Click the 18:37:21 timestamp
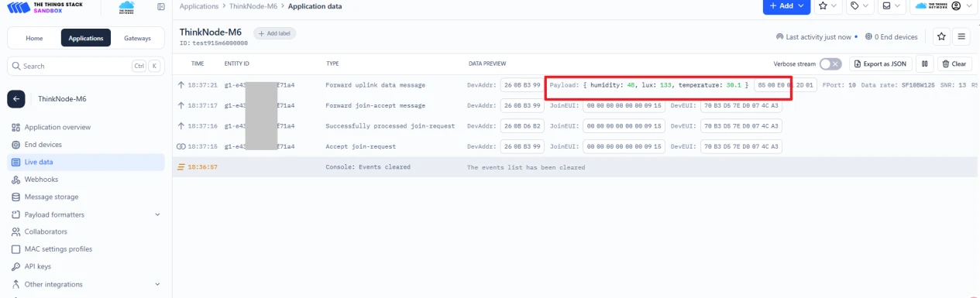The width and height of the screenshot is (980, 298). pos(202,85)
